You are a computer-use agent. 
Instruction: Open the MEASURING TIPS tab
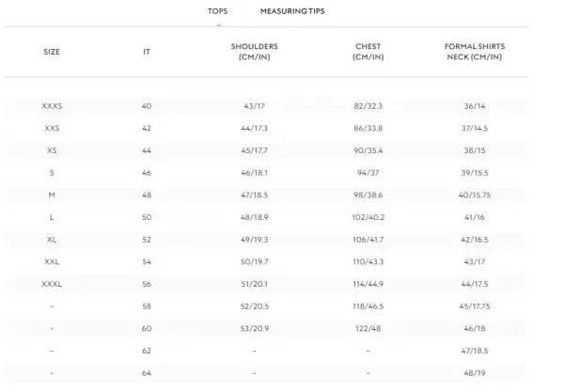292,11
